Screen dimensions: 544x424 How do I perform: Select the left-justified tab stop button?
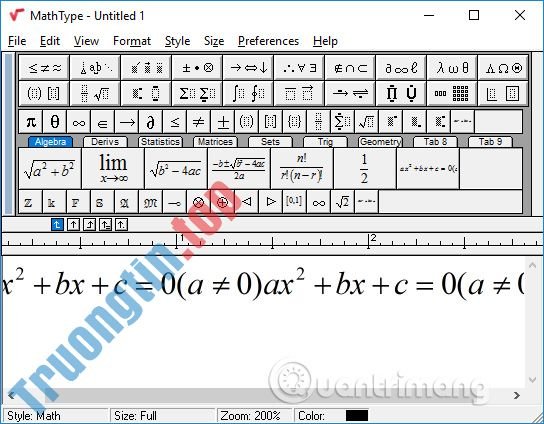click(57, 225)
